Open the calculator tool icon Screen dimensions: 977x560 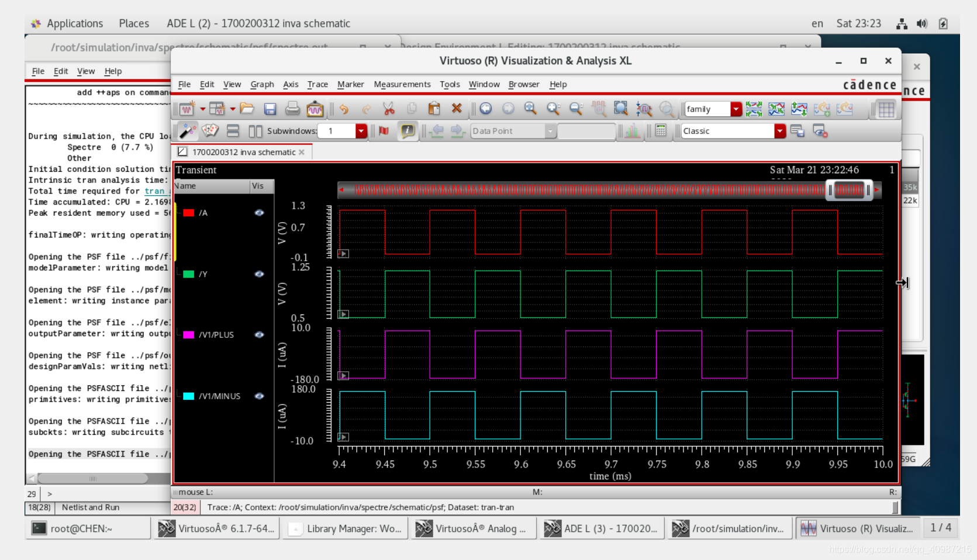click(661, 131)
